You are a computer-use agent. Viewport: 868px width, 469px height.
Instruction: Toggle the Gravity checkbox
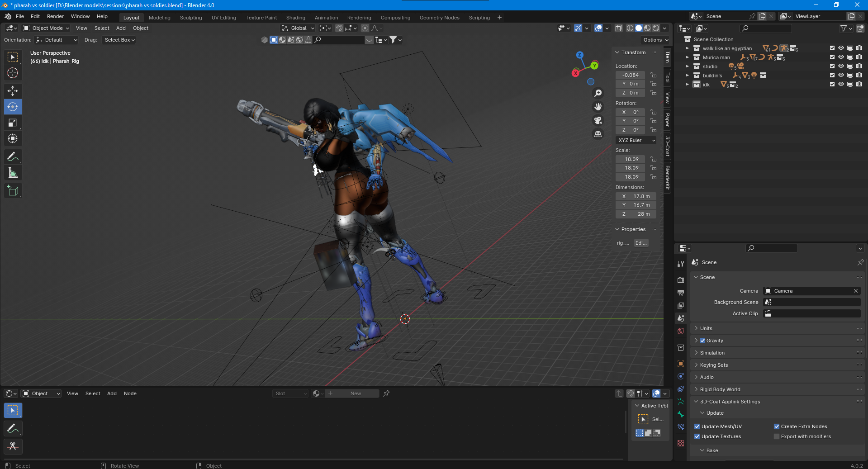pyautogui.click(x=702, y=341)
